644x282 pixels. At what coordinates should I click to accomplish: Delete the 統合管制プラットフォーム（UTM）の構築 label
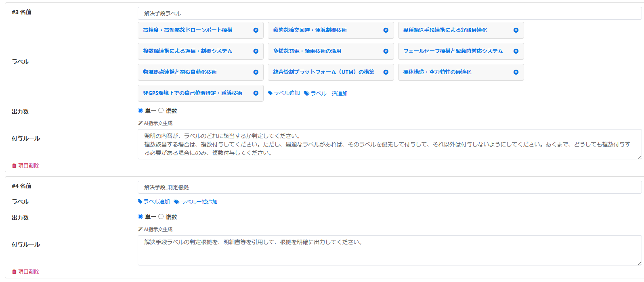point(386,72)
